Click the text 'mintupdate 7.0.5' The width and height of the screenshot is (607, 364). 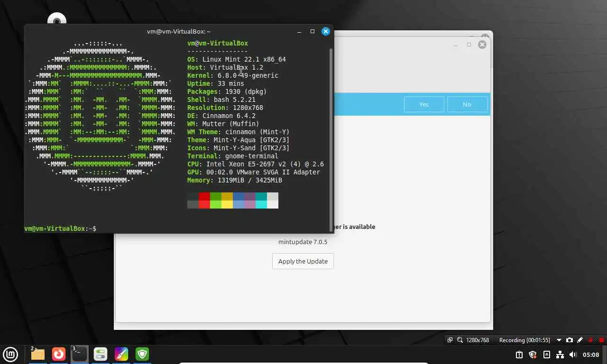pyautogui.click(x=303, y=242)
